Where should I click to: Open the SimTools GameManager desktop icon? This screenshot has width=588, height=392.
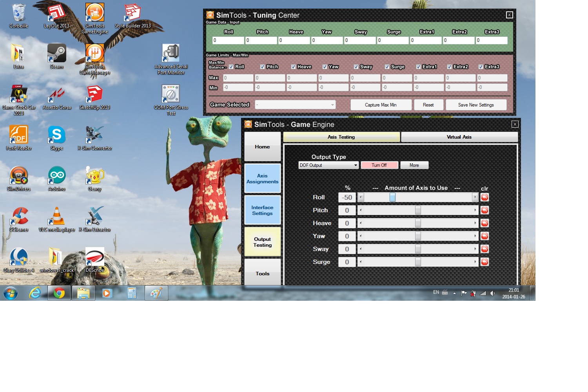point(95,59)
